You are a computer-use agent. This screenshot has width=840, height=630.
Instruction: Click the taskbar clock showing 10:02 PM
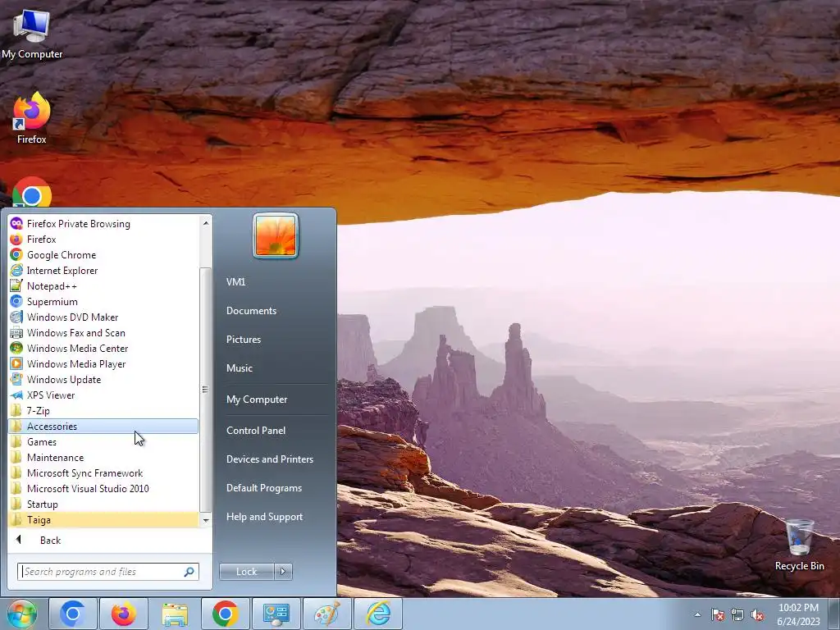798,614
